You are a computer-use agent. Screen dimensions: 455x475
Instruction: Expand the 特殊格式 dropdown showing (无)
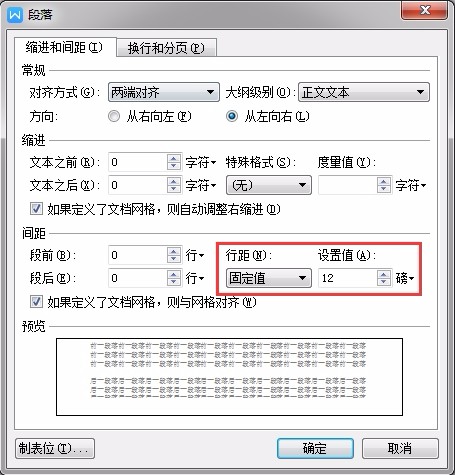[269, 185]
